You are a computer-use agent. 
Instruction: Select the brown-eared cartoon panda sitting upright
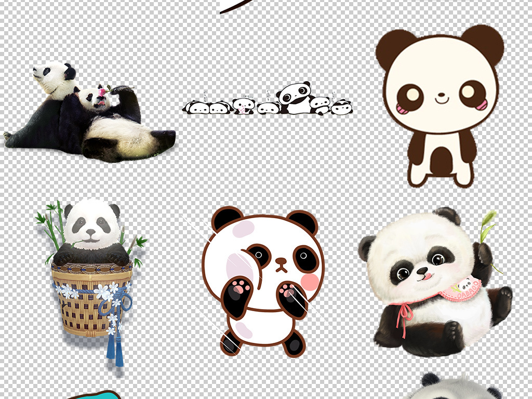(x=440, y=106)
